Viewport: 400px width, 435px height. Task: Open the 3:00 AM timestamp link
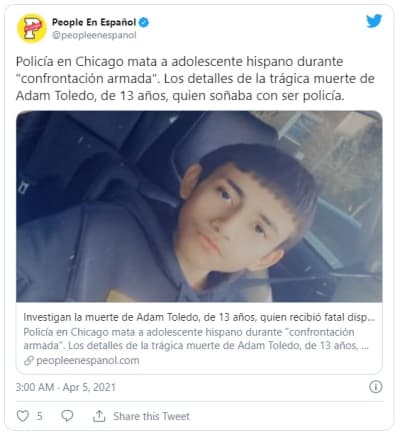pyautogui.click(x=35, y=387)
